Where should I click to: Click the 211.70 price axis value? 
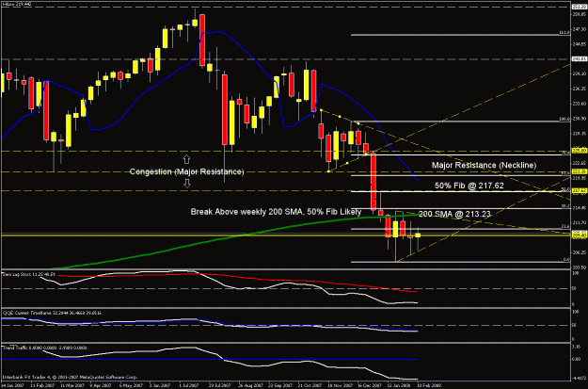pos(580,222)
